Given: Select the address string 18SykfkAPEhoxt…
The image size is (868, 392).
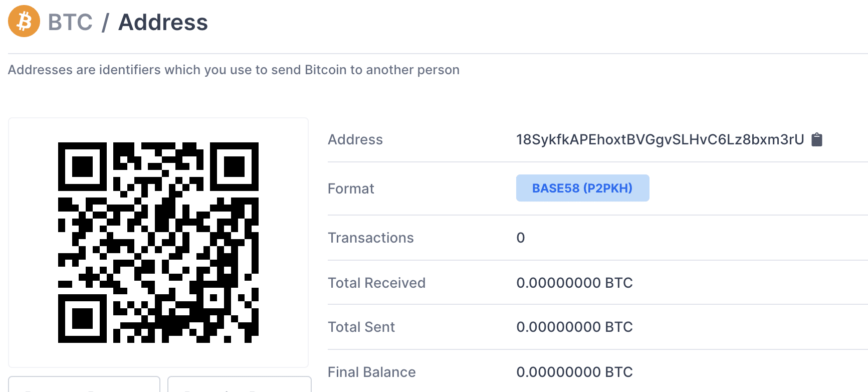Looking at the screenshot, I should [660, 139].
